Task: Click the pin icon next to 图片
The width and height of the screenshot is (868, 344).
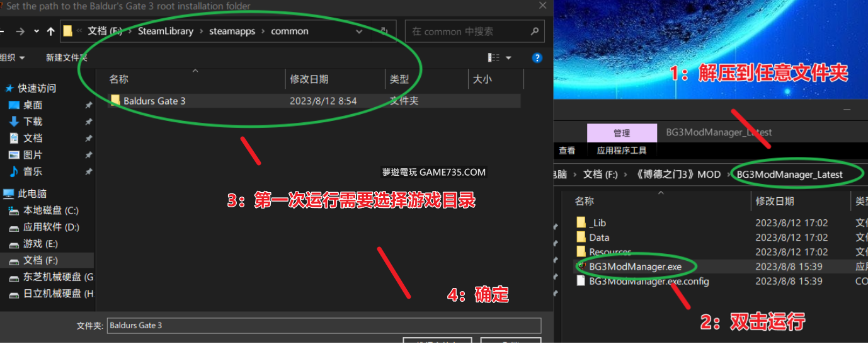Action: pos(88,155)
